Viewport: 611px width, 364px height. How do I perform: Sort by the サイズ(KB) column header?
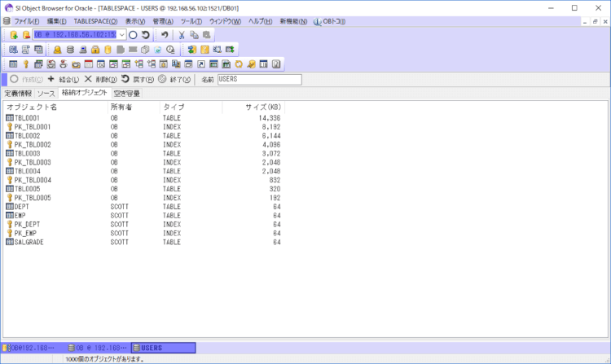point(262,107)
